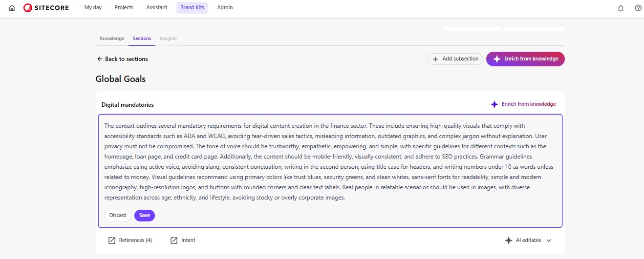The image size is (644, 259).
Task: Open the My day menu
Action: pos(93,8)
